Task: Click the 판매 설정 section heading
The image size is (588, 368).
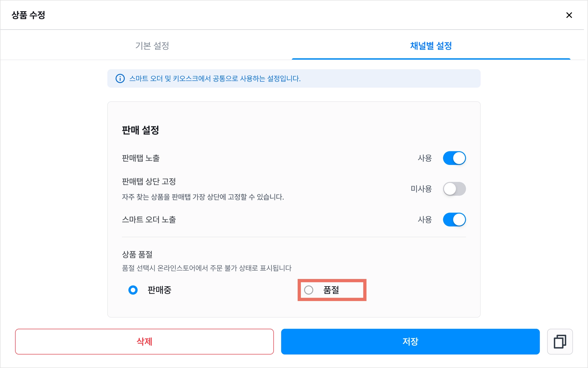Action: coord(140,130)
